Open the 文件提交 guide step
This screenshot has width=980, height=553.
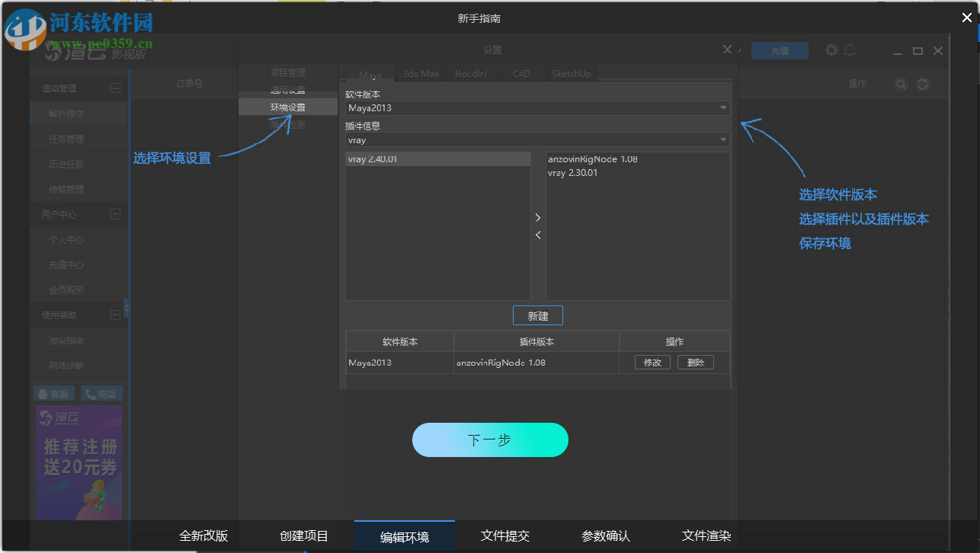click(x=504, y=535)
